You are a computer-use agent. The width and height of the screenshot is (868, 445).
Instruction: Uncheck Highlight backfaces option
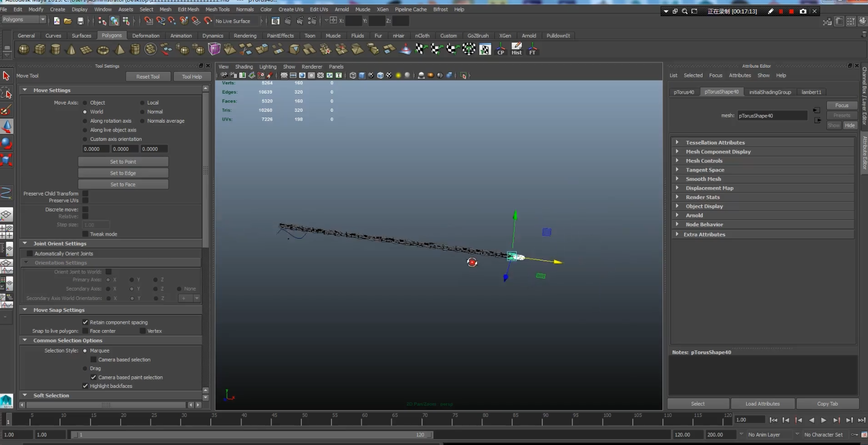(x=85, y=386)
